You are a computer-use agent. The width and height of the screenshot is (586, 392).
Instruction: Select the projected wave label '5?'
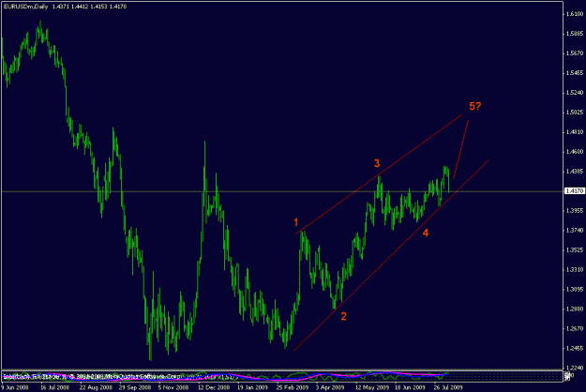coord(475,106)
